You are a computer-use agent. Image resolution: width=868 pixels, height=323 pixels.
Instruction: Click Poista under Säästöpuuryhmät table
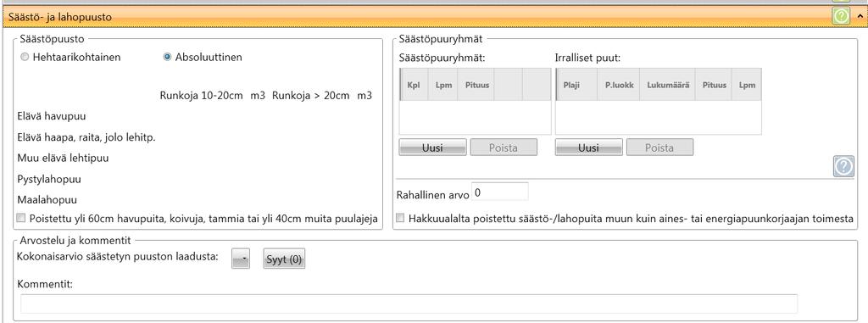(504, 148)
